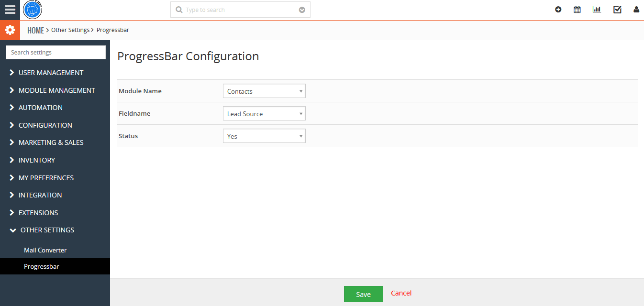Click the CRM logo icon
Screen dimensions: 644x306
click(x=33, y=10)
